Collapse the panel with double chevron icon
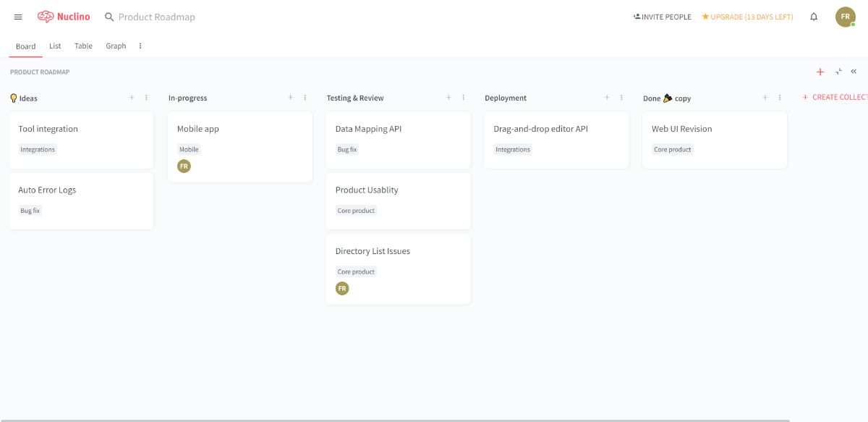 [854, 72]
